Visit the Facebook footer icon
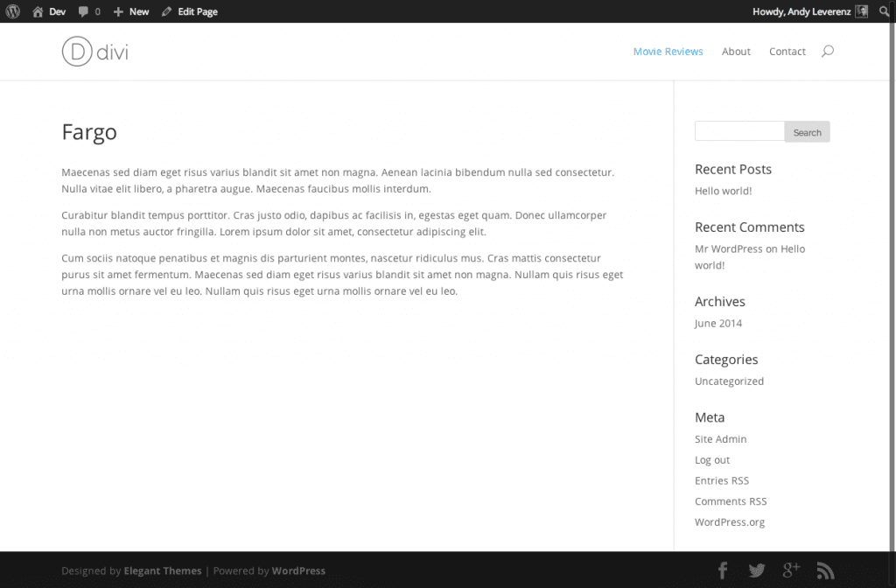 723,570
